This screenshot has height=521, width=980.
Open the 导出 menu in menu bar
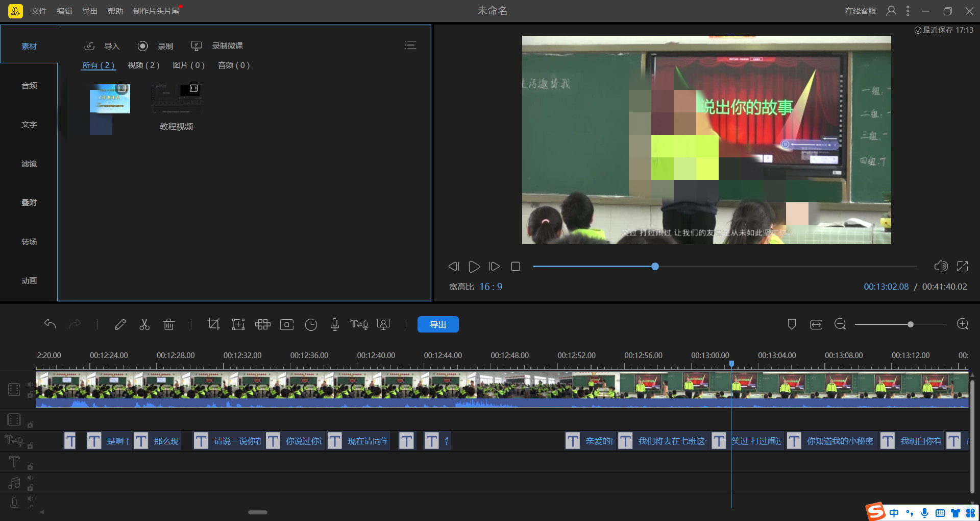click(x=90, y=11)
